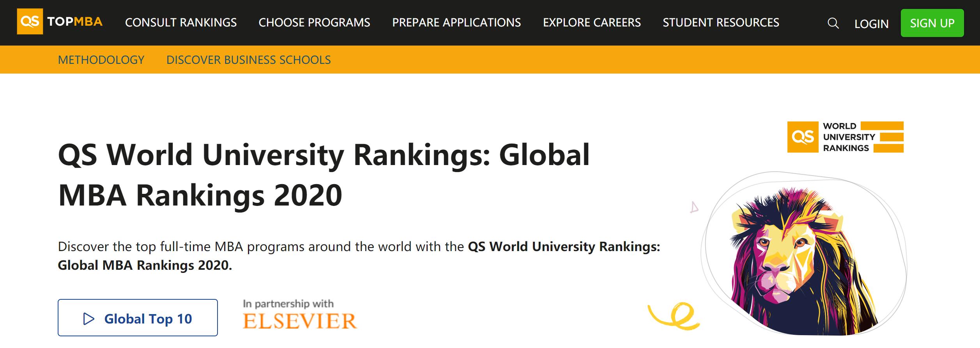Click the QS TopMBA logo
980x348 pixels.
tap(60, 21)
